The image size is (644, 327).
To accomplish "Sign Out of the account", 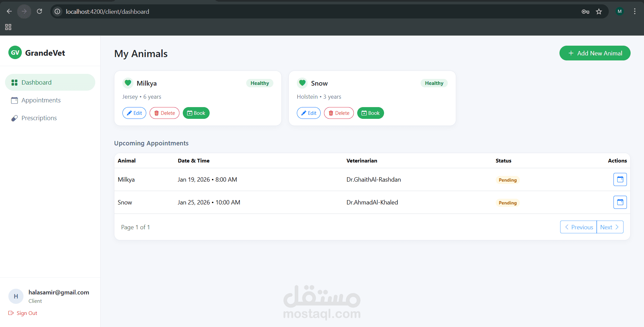I will click(23, 313).
